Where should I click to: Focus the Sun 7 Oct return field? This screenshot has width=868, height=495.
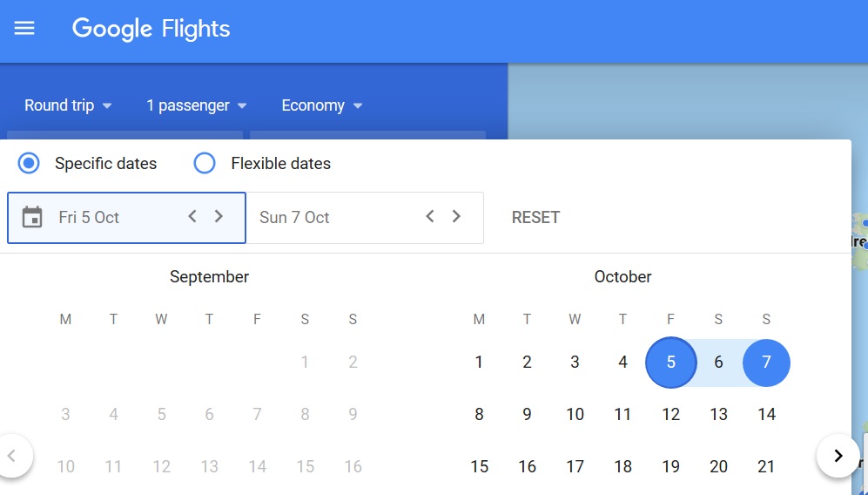point(335,217)
